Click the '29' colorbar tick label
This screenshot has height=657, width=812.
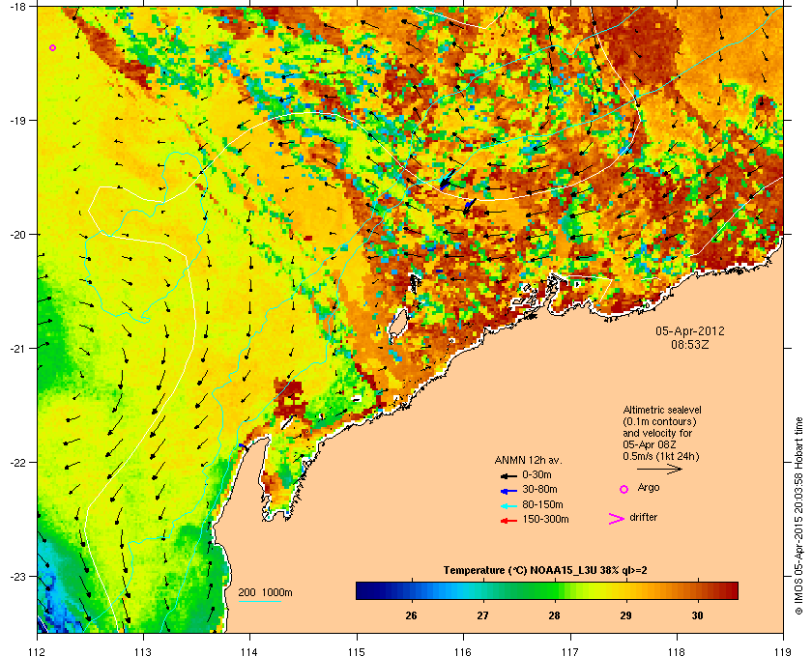click(626, 615)
